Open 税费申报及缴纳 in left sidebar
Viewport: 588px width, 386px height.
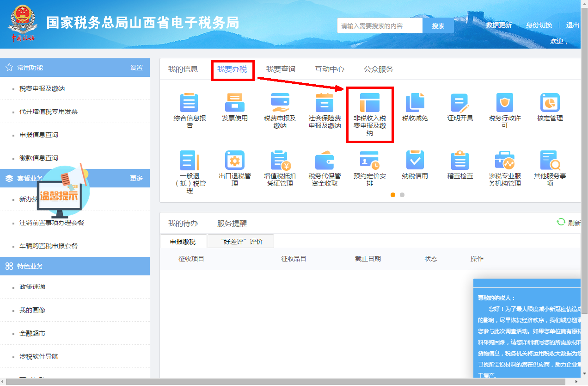point(42,88)
